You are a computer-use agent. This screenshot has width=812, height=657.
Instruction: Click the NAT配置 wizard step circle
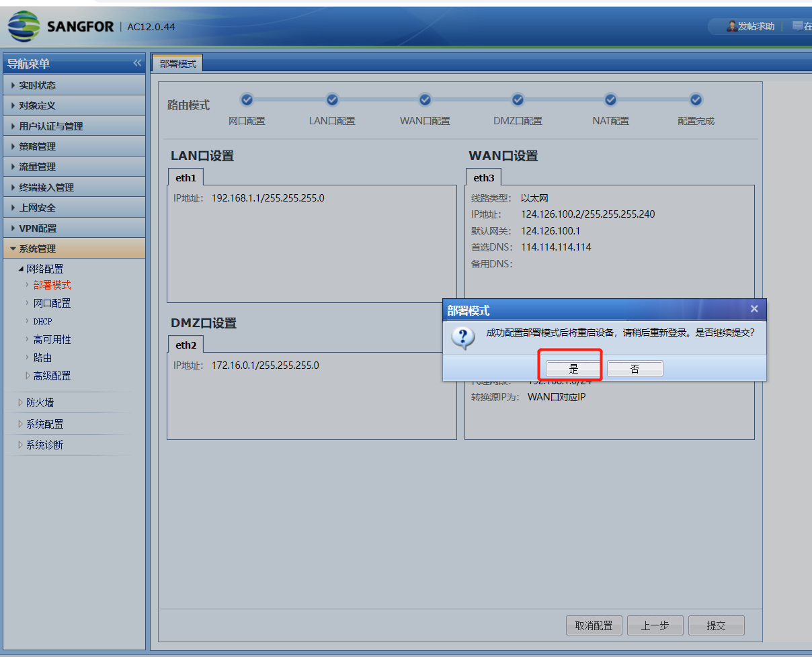(x=610, y=100)
